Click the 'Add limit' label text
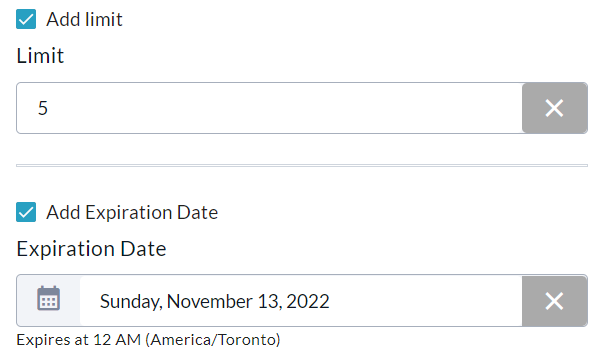Screen dimensions: 607x362 pos(84,19)
